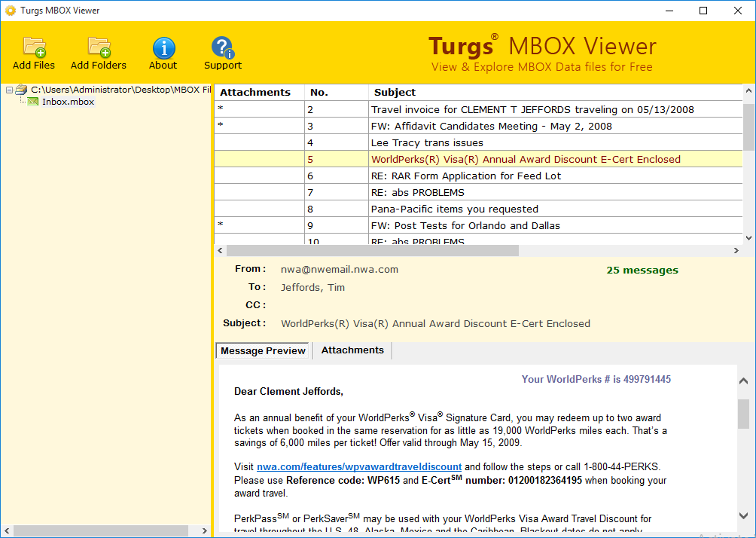
Task: Click the message list scroll down arrow
Action: tap(748, 238)
